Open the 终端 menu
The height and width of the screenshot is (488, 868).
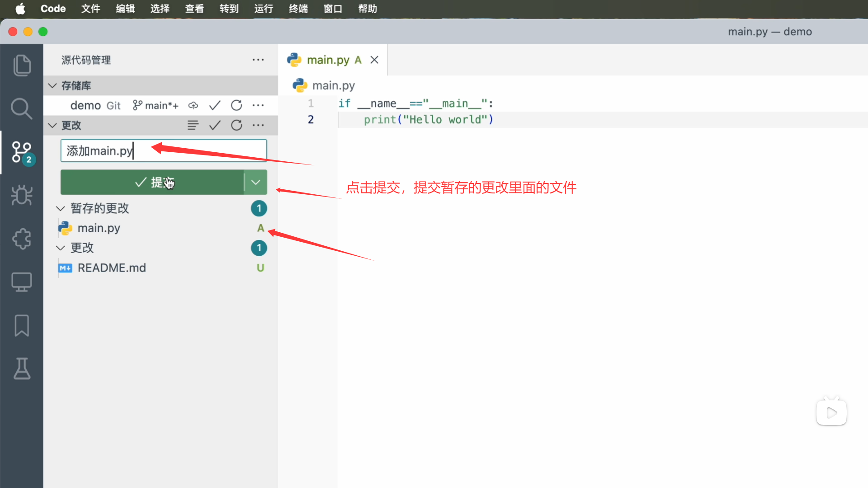tap(298, 9)
